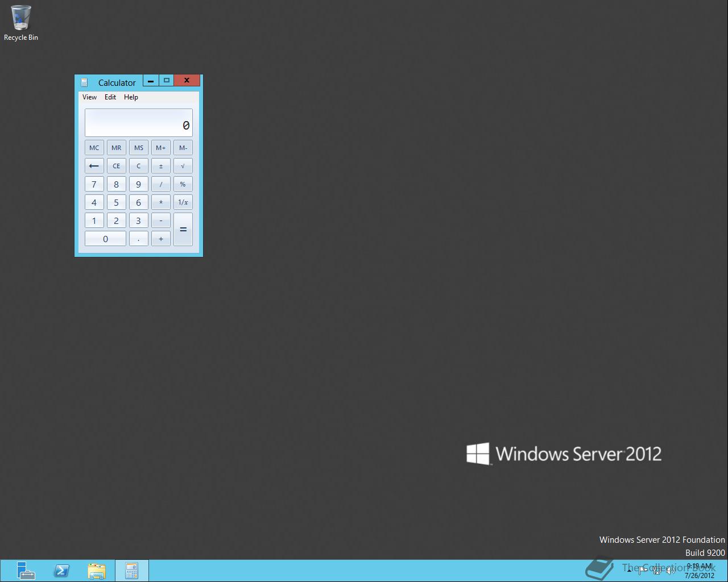Screen dimensions: 728x582
Task: Click the subtract (-) operator button
Action: (x=161, y=221)
